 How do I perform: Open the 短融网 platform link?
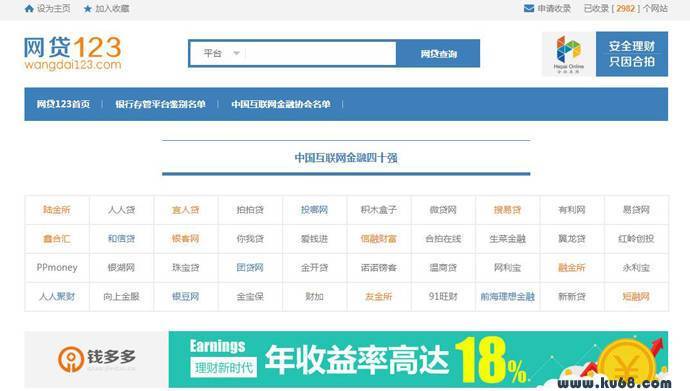pos(636,296)
